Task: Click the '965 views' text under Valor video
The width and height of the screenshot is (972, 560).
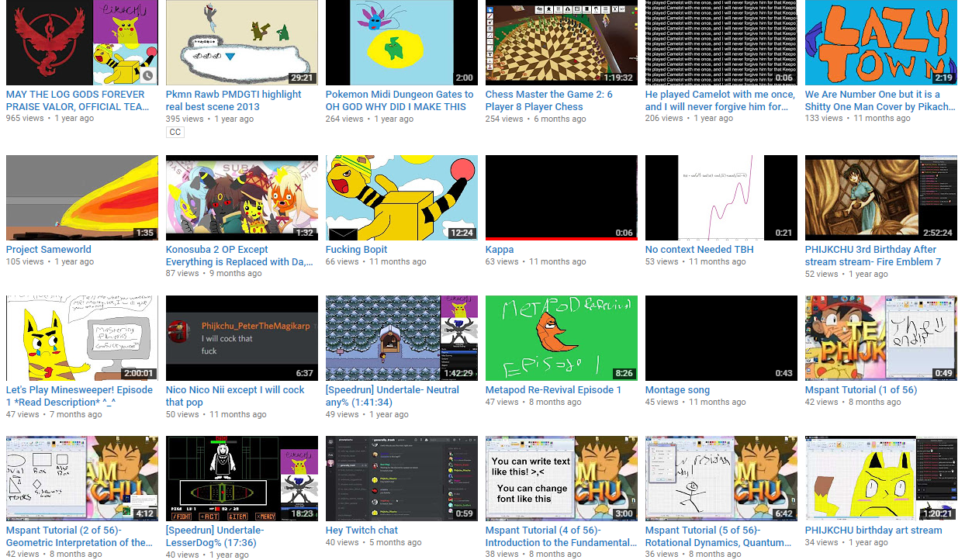Action: pos(25,119)
